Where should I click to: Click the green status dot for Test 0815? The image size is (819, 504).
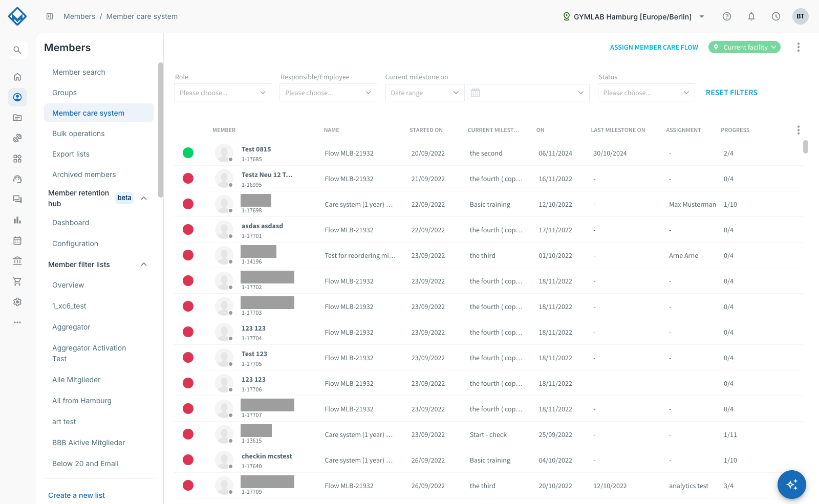point(188,152)
